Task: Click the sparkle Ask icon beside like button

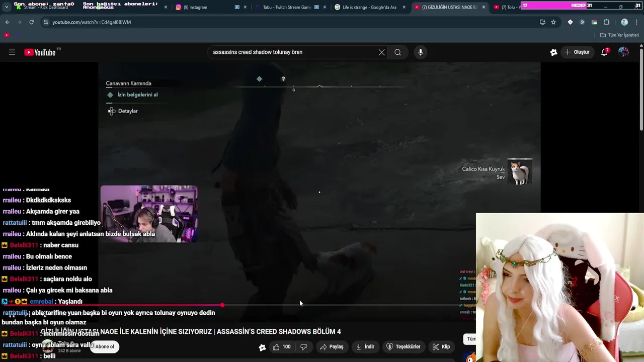Action: tap(262, 347)
